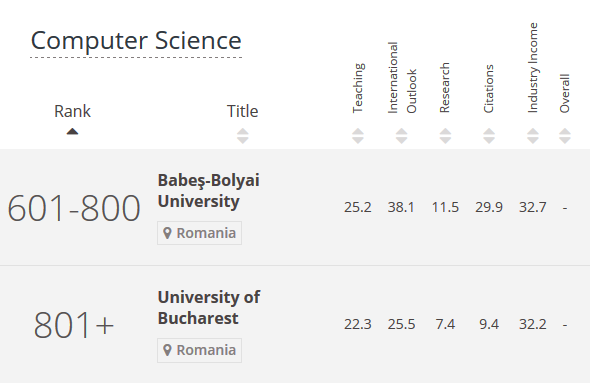Click the Teaching column header label

358,88
